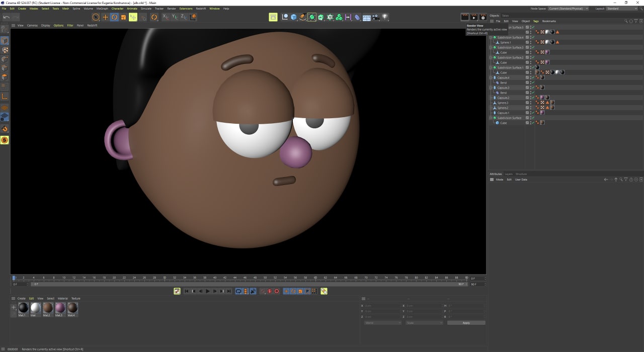Viewport: 644px width, 352px height.
Task: Open User Data in Attributes panel
Action: tap(521, 180)
